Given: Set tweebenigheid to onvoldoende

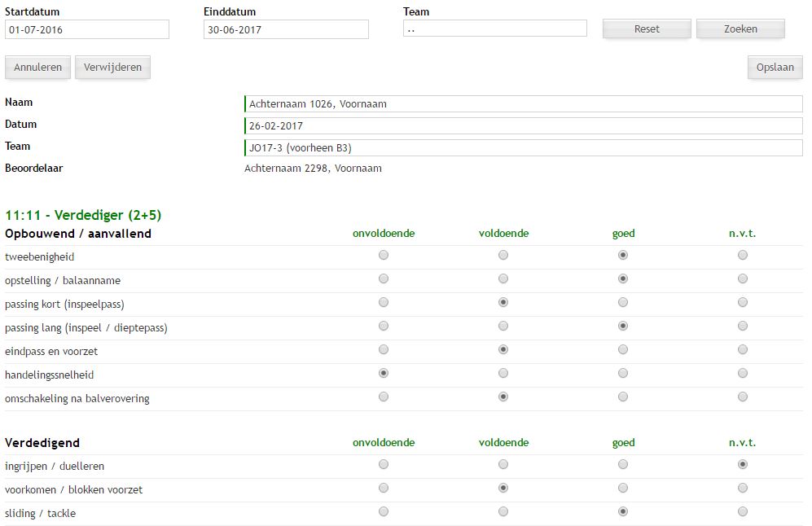Looking at the screenshot, I should coord(384,256).
